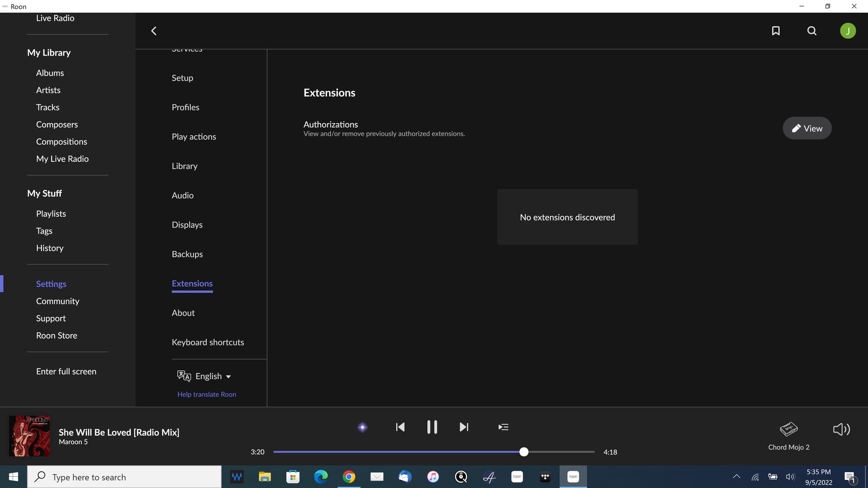Pause the current song
Screen dimensions: 868x488
tap(432, 427)
